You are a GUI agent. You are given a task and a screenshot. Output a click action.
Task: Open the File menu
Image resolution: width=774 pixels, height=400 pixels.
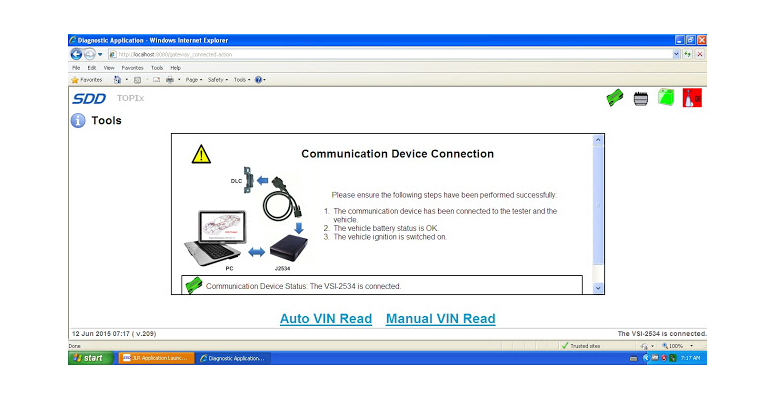[x=76, y=68]
